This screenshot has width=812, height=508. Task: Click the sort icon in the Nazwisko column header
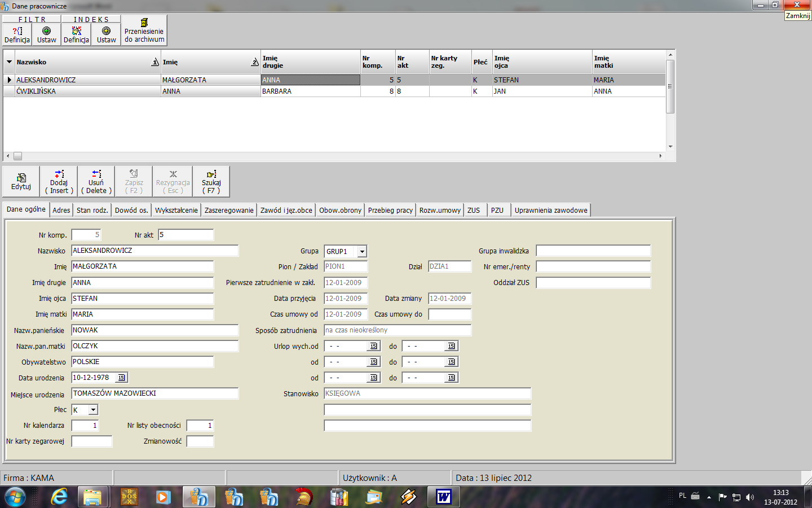click(x=155, y=62)
